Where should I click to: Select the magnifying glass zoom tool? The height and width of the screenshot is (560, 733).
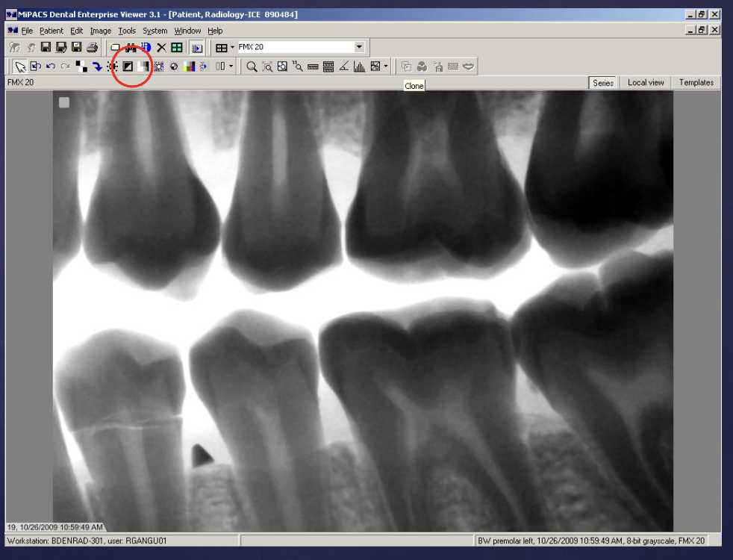click(252, 66)
